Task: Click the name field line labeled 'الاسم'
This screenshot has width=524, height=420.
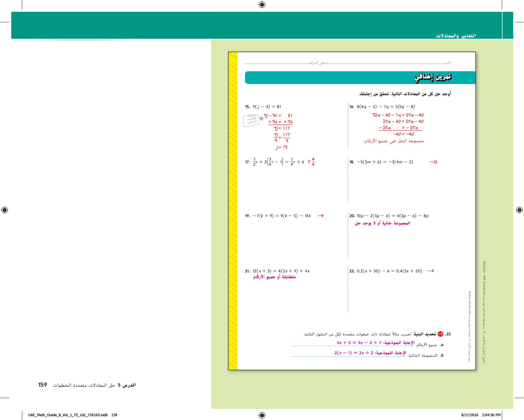Action: point(386,63)
